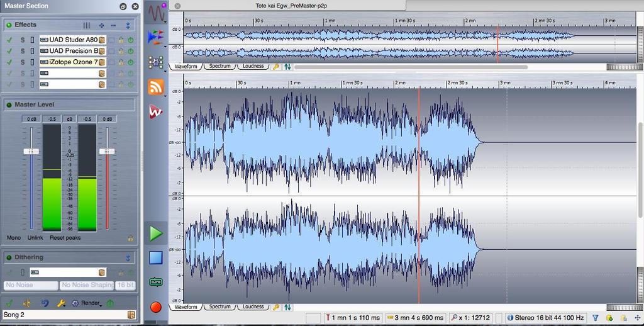
Task: Click the lock icon beside Reset peaks
Action: click(130, 238)
